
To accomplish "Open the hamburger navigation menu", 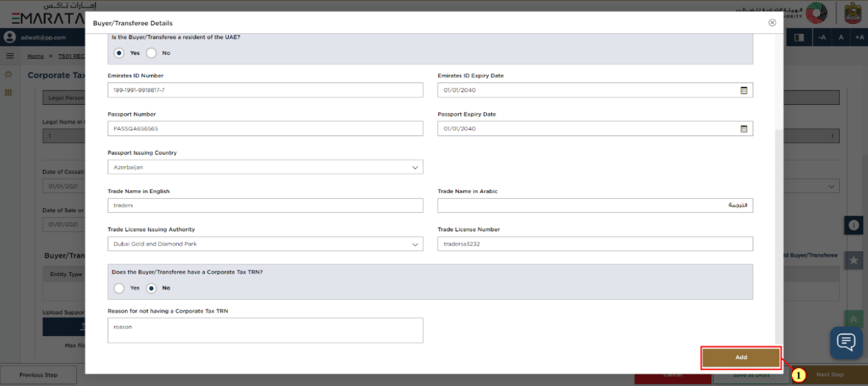I will (x=10, y=56).
